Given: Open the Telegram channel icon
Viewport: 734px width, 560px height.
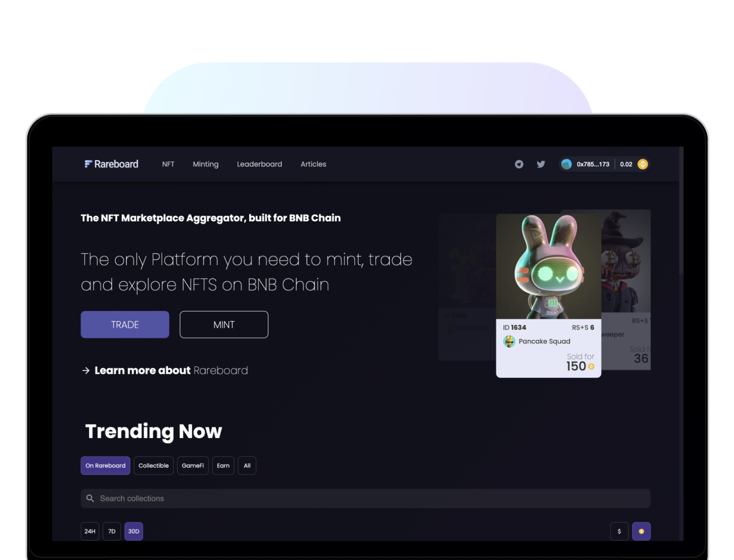Looking at the screenshot, I should pos(519,164).
